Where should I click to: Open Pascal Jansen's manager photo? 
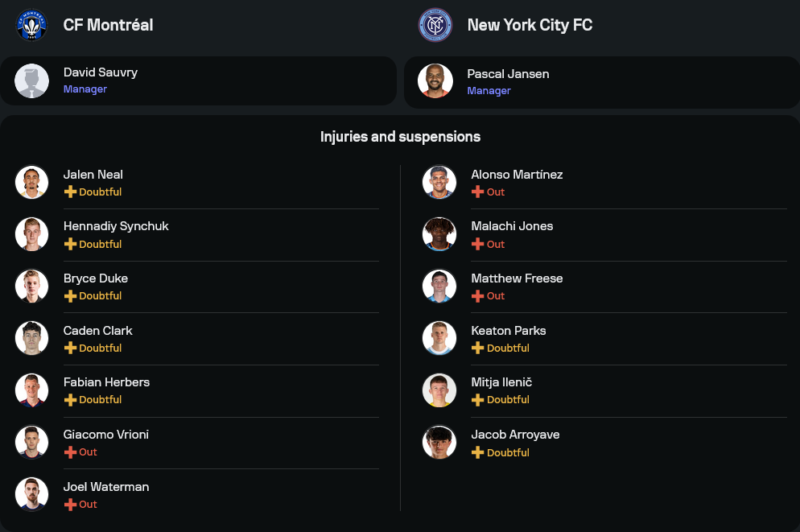pyautogui.click(x=435, y=81)
